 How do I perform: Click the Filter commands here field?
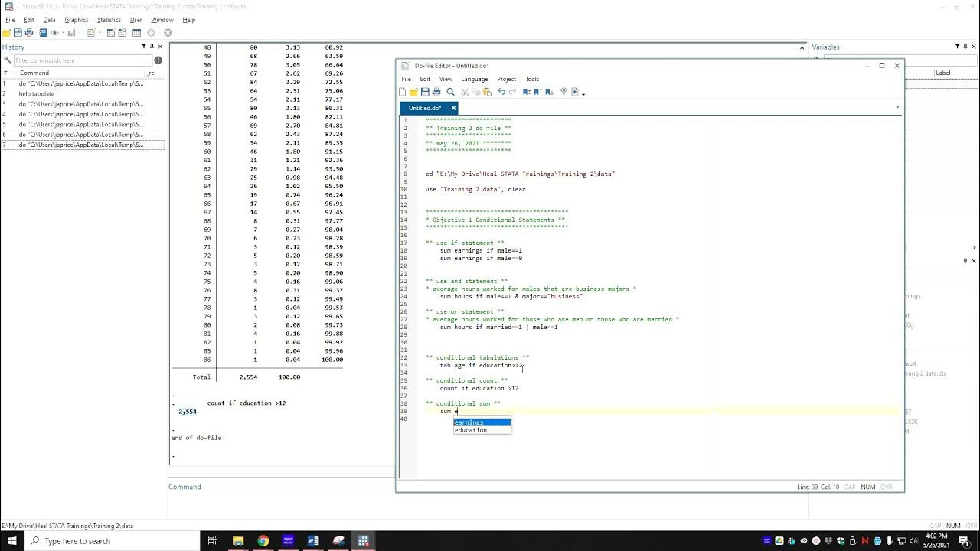[82, 60]
